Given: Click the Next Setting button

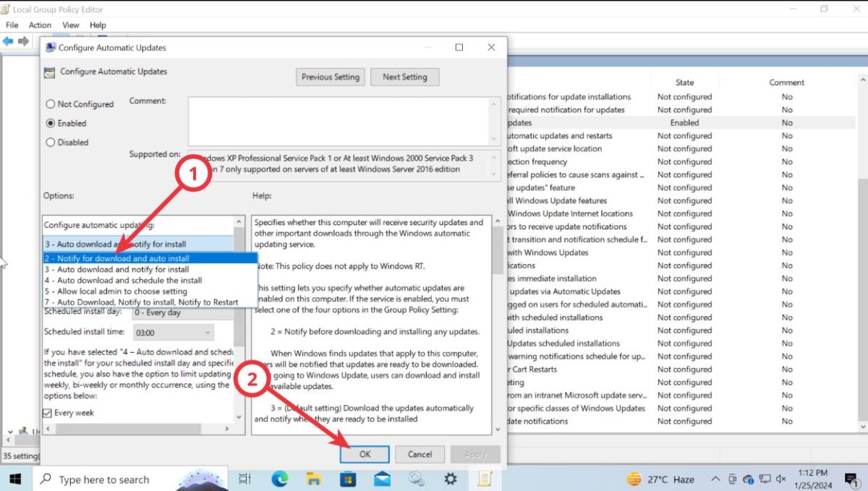Looking at the screenshot, I should [x=404, y=77].
